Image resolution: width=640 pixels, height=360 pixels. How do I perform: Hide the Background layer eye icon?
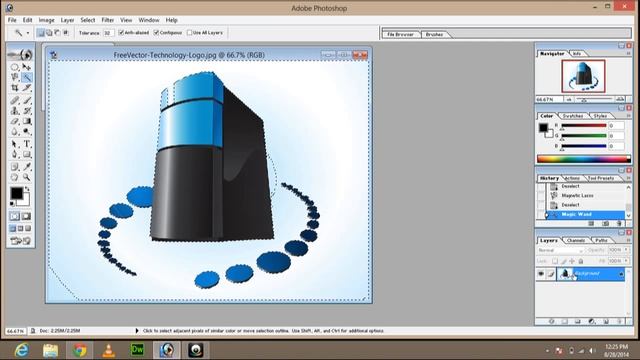[541, 274]
